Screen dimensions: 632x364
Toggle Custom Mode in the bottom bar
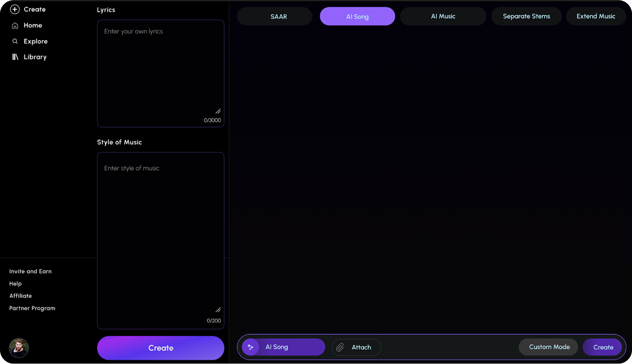tap(548, 347)
